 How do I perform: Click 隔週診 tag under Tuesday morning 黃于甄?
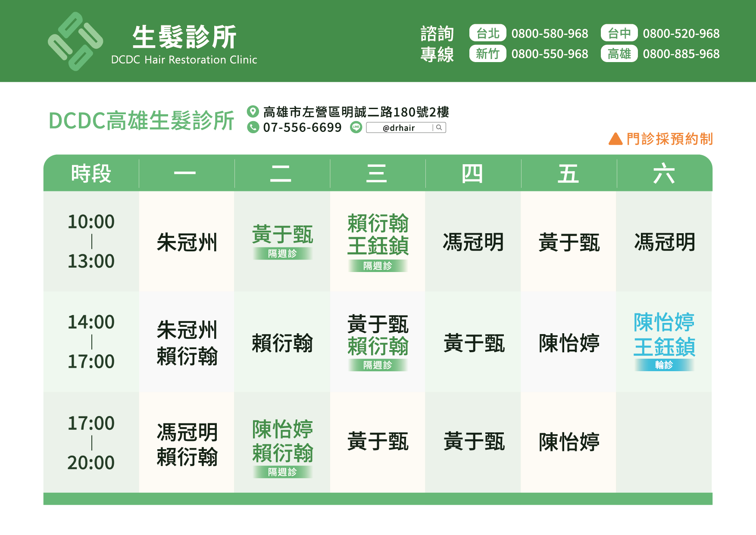point(282,253)
